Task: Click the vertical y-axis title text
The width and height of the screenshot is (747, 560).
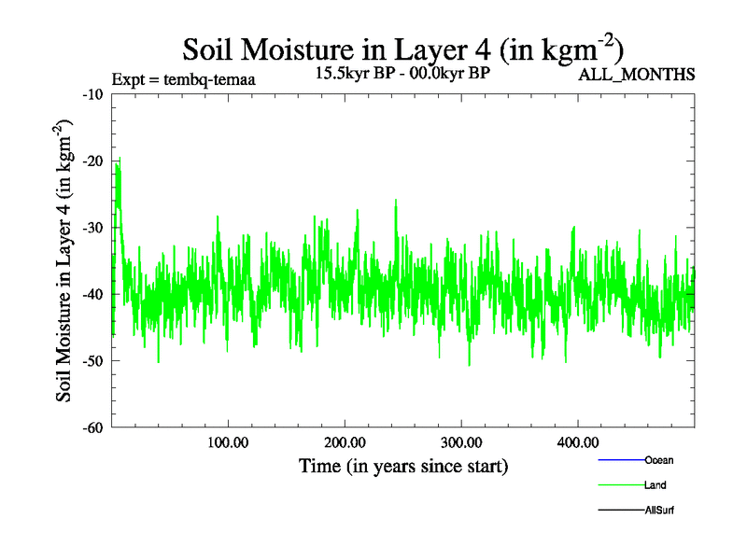Action: (x=66, y=261)
